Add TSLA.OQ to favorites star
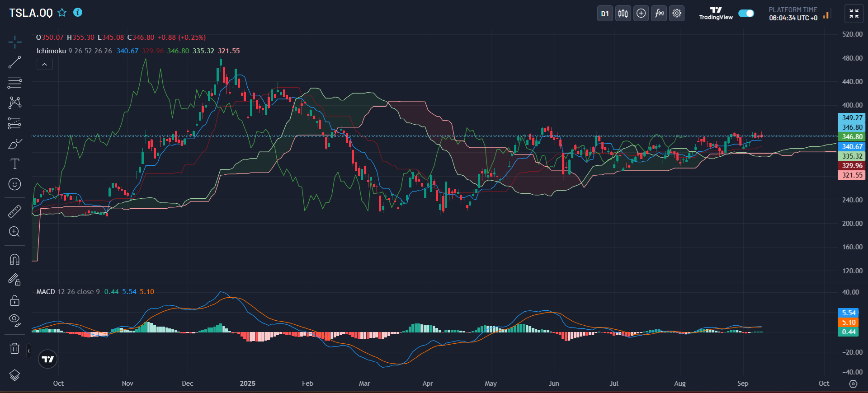868x393 pixels. click(62, 13)
